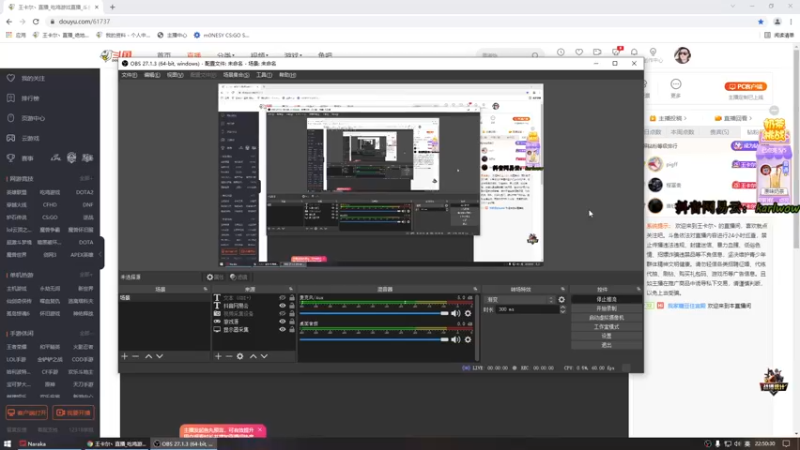Open the user avatar in Douyu header
The width and height of the screenshot is (800, 450).
(x=682, y=55)
